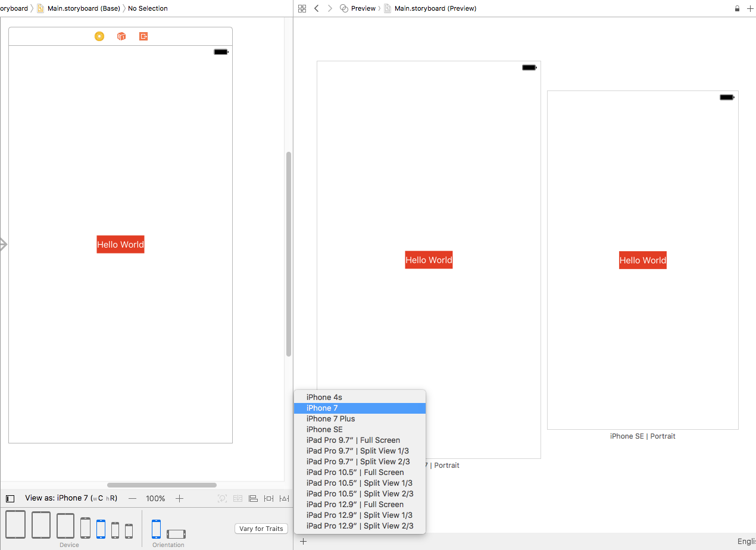
Task: Click the First Responder cube icon
Action: (x=121, y=36)
